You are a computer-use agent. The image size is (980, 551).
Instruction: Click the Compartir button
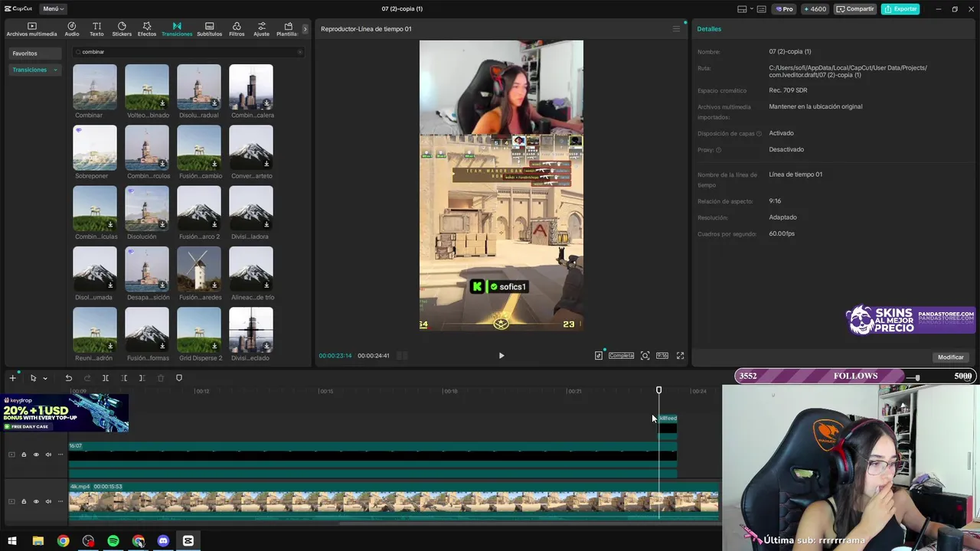click(x=855, y=9)
